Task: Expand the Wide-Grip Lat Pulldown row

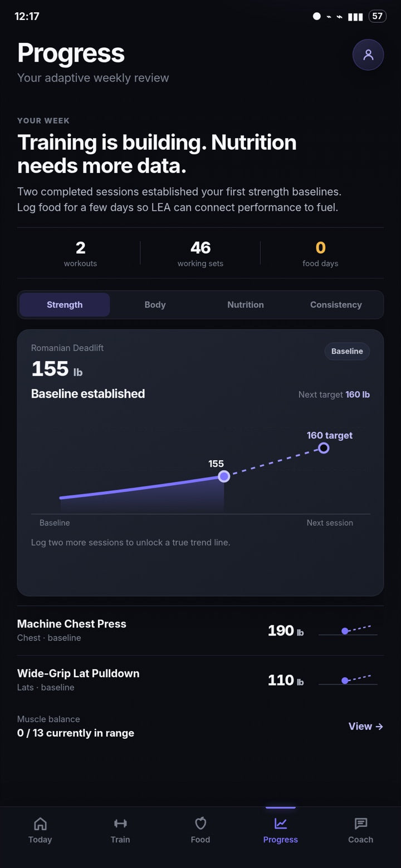Action: 200,680
